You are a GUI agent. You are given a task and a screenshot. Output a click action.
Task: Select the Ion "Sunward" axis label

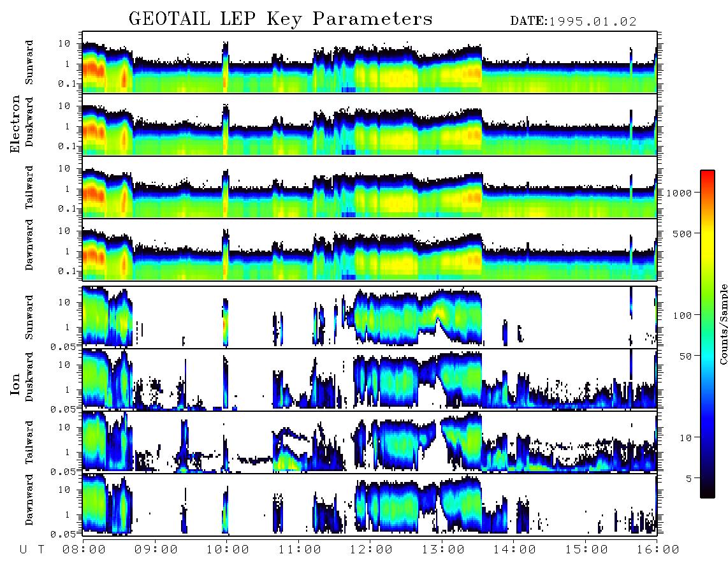(29, 317)
